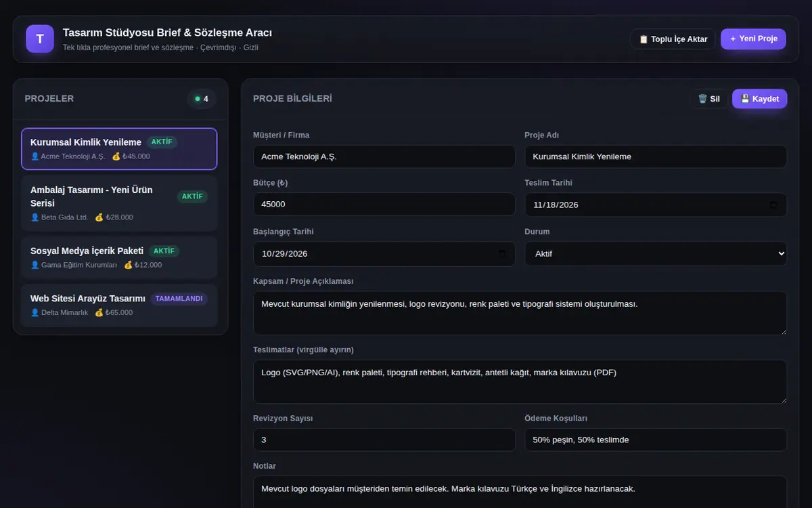Edit the Bütçe (₺) field
The height and width of the screenshot is (508, 812).
pos(384,205)
